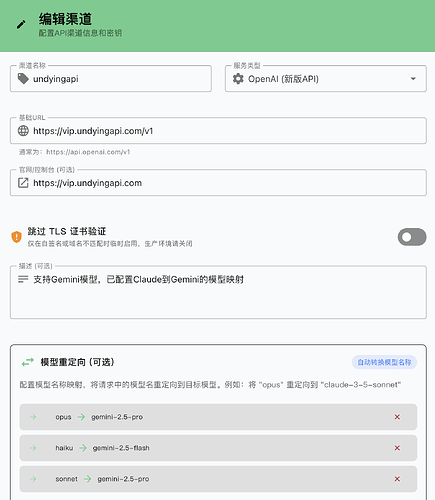Image resolution: width=435 pixels, height=500 pixels.
Task: Click the arrow between haiku and gemini-2.5-flash
Action: pyautogui.click(x=83, y=448)
